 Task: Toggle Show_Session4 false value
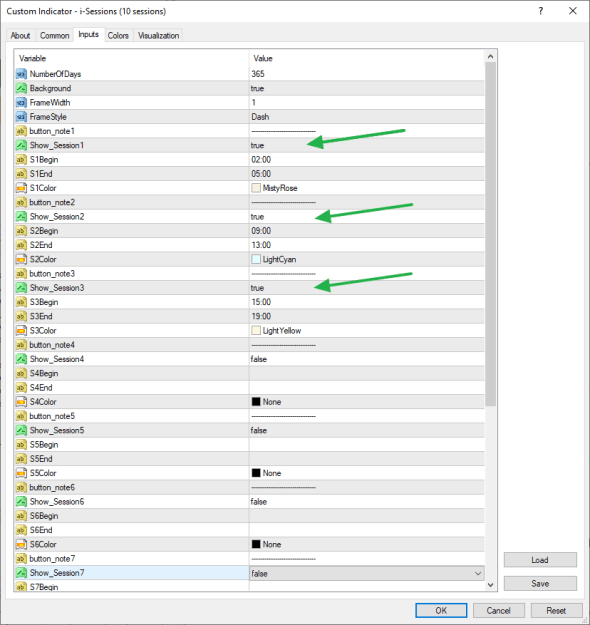366,359
